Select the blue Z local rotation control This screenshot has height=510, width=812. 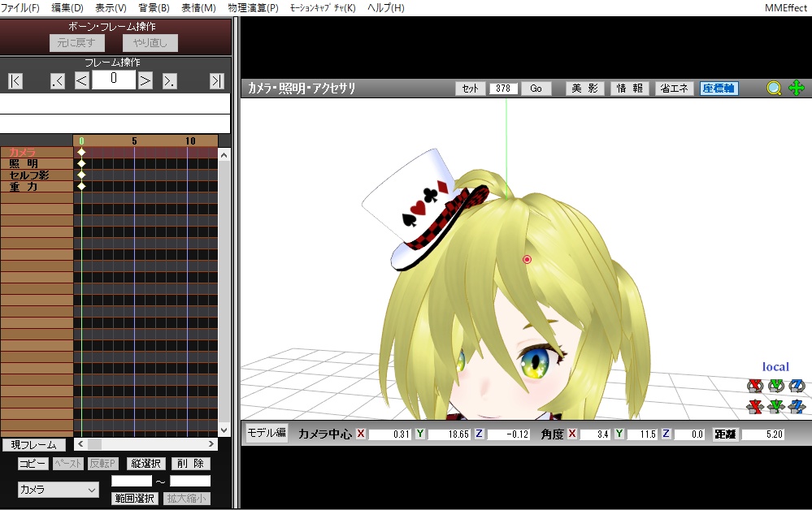tap(796, 386)
